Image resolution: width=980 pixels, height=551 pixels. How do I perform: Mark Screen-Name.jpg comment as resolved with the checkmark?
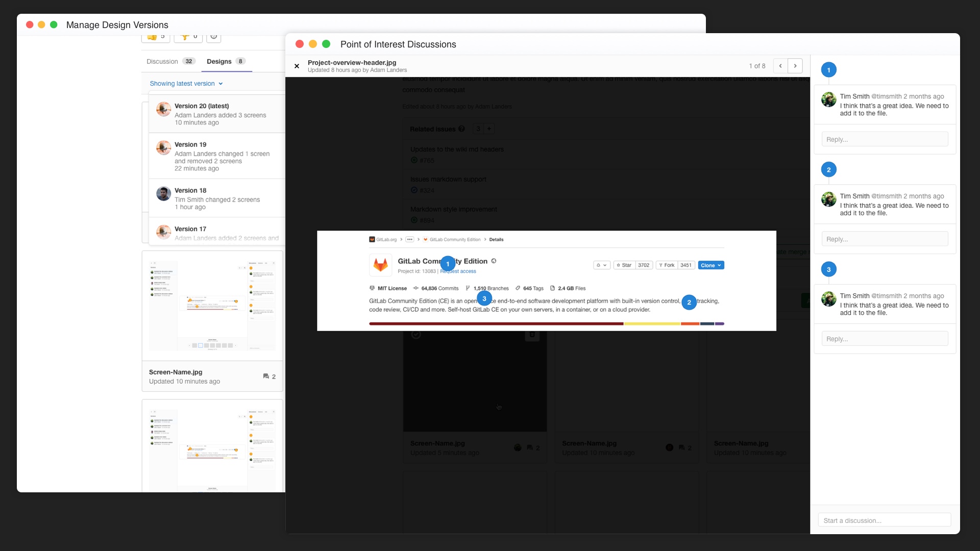tap(416, 334)
